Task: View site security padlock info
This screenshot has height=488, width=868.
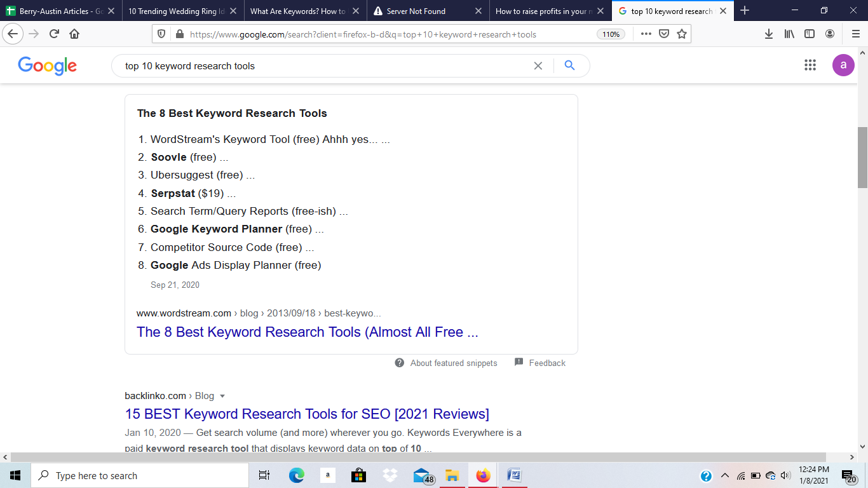Action: tap(179, 34)
